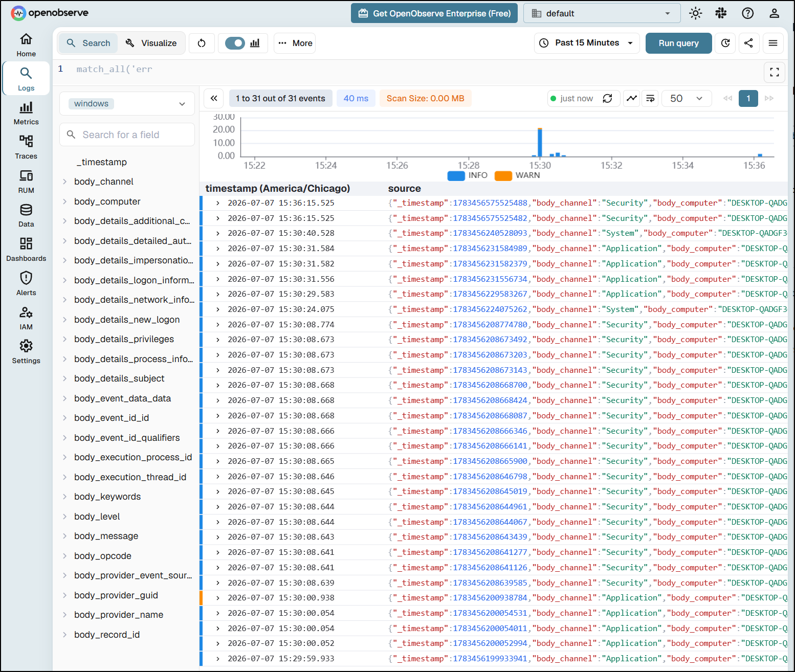Screen dimensions: 795x672
Task: Click the timestamp (America/Chicago) column header
Action: (278, 189)
